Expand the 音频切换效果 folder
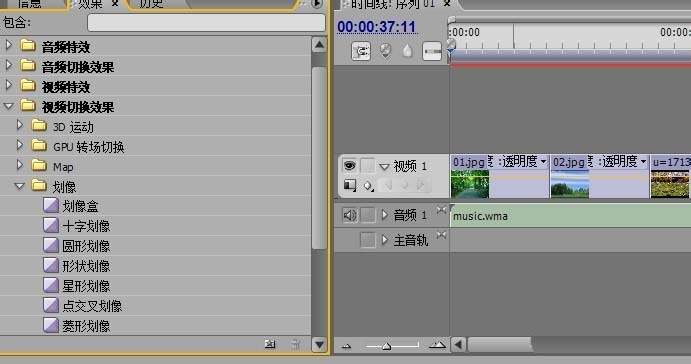The image size is (691, 364). point(8,65)
